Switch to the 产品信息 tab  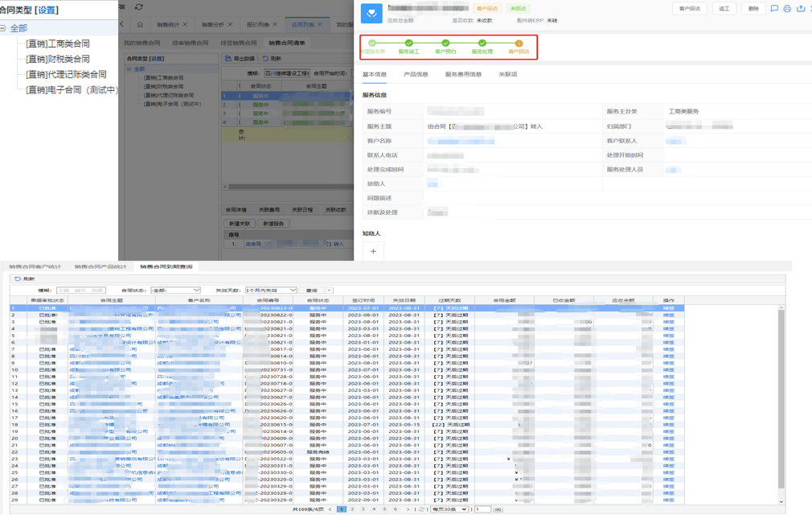point(416,74)
